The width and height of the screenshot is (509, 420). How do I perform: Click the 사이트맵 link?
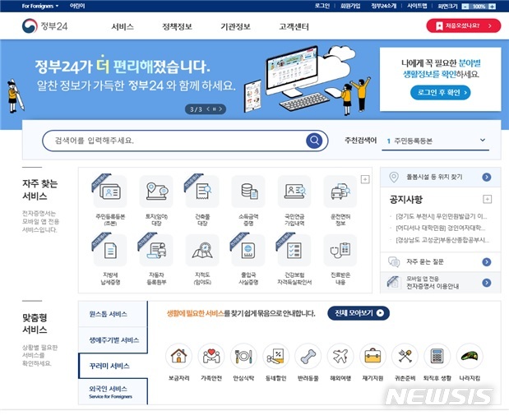pos(417,6)
